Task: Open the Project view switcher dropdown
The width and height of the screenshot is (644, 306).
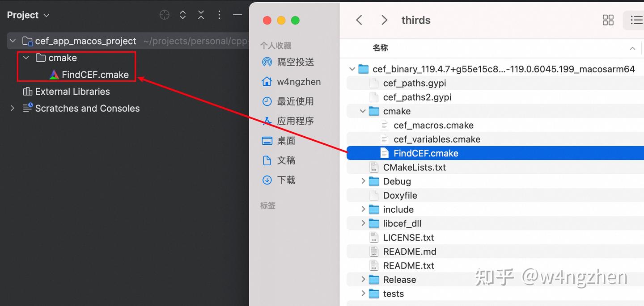Action: click(x=46, y=15)
